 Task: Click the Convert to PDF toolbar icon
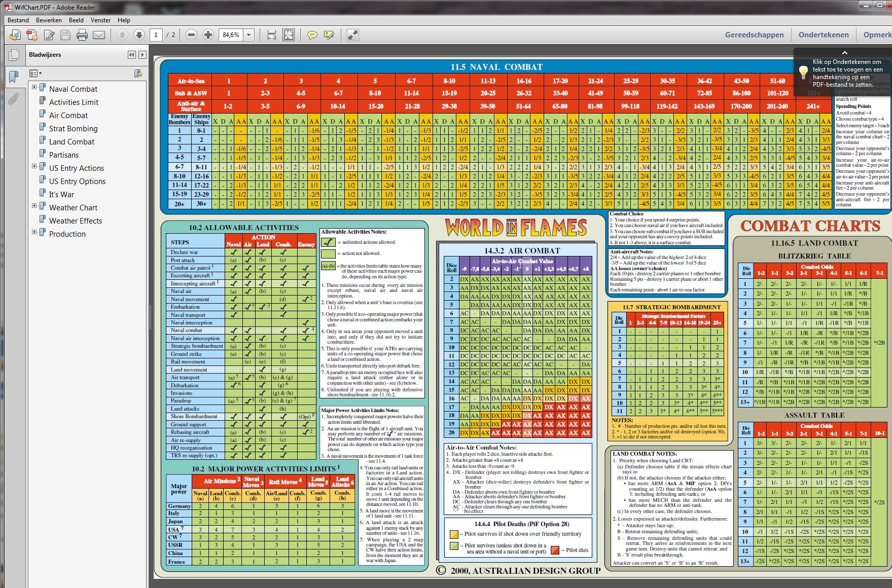coord(32,35)
